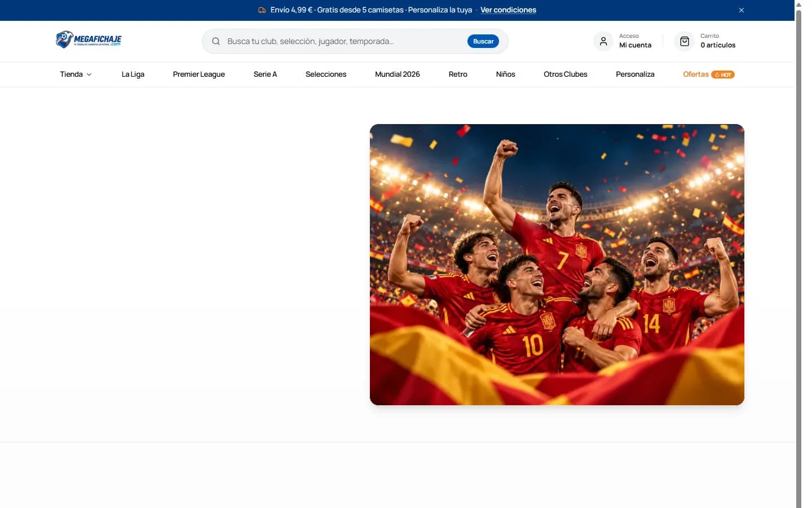Image resolution: width=812 pixels, height=508 pixels.
Task: Go to Premier League section
Action: click(199, 75)
